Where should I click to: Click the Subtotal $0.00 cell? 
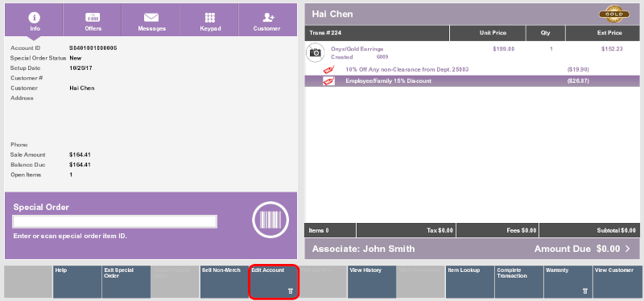coord(590,230)
